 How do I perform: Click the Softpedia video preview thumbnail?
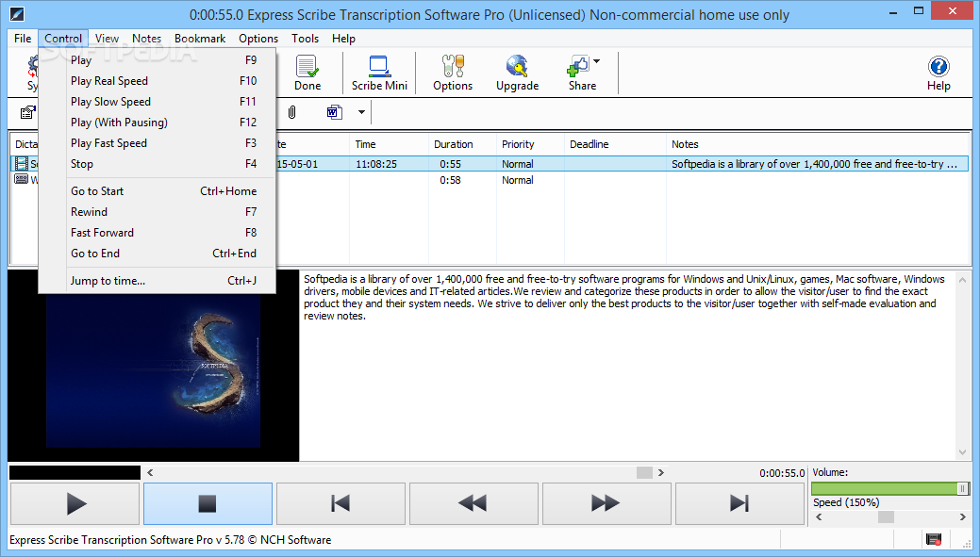coord(153,371)
